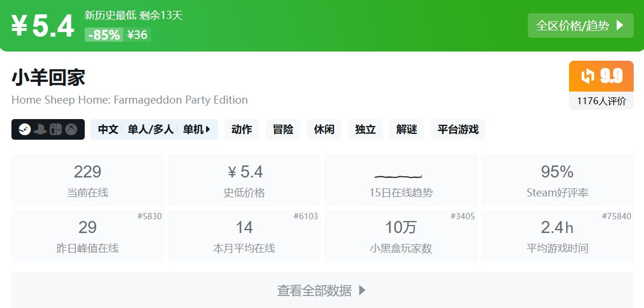Click the Home Sheep Home English subtitle
The image size is (644, 308).
(x=129, y=100)
